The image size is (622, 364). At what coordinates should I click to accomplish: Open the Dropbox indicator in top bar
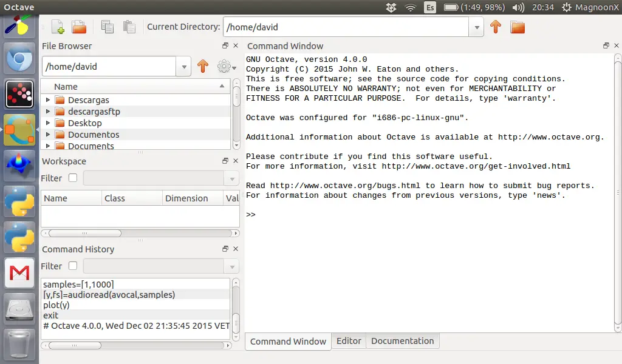[x=391, y=7]
